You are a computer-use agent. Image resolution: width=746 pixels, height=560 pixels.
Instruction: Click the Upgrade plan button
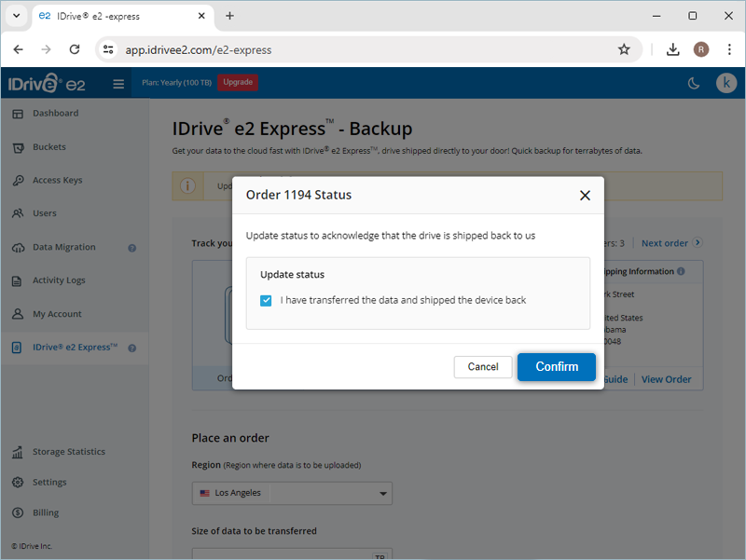pos(238,82)
